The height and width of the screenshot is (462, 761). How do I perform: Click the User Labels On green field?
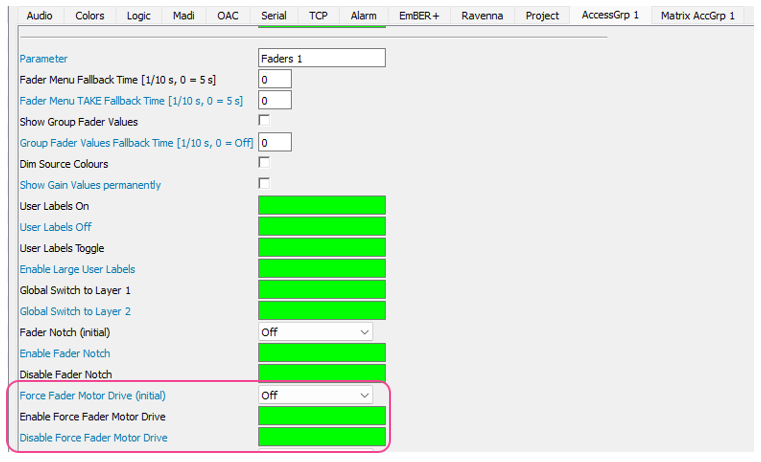(321, 206)
